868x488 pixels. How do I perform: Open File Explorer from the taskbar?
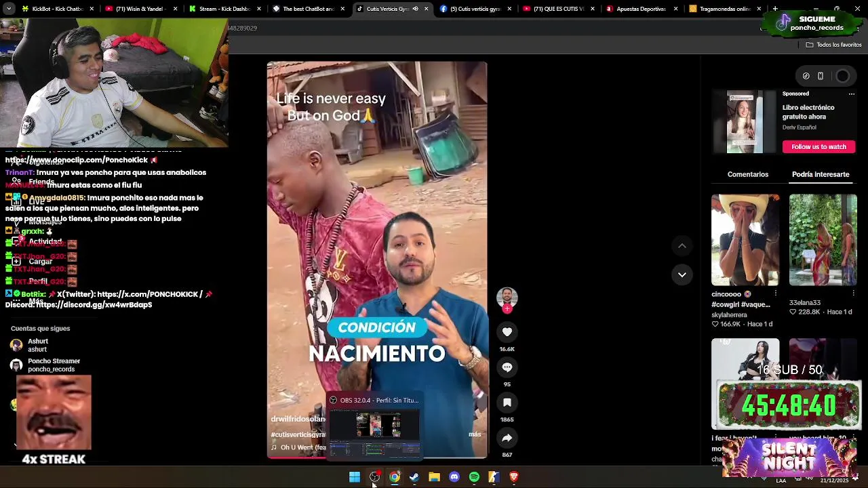pos(434,477)
